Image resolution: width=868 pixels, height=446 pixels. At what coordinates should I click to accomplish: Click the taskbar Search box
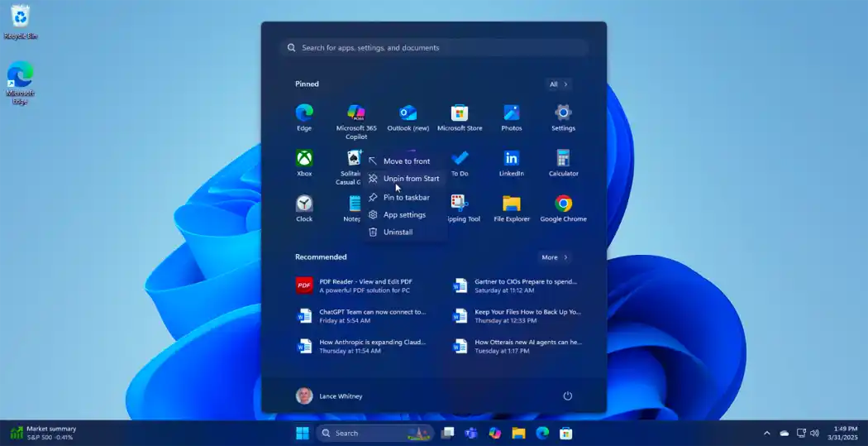pyautogui.click(x=374, y=434)
